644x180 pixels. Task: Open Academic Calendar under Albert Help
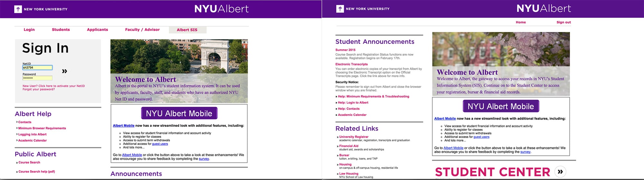coord(33,141)
